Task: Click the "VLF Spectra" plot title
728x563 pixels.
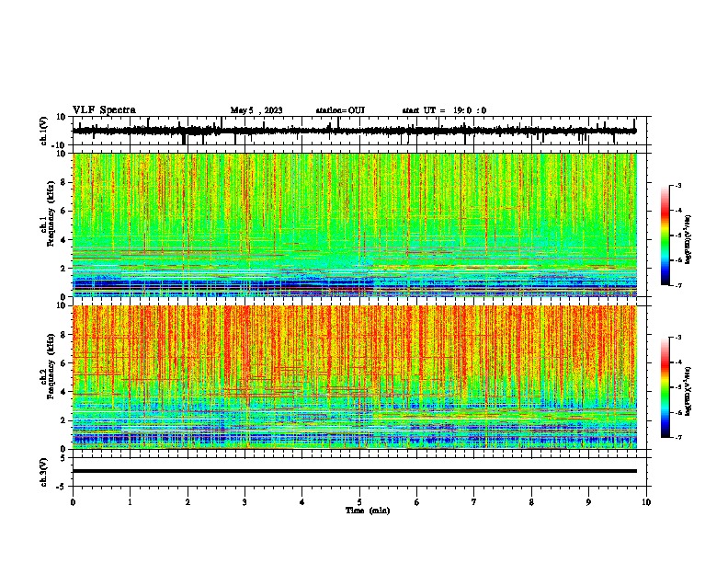Action: point(104,110)
